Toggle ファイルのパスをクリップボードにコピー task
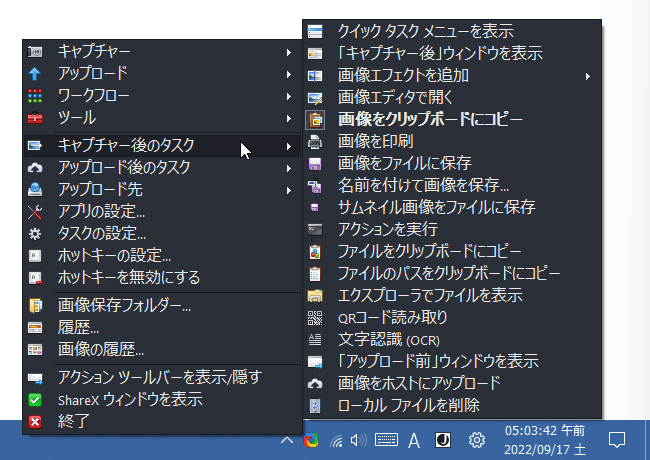 point(452,274)
